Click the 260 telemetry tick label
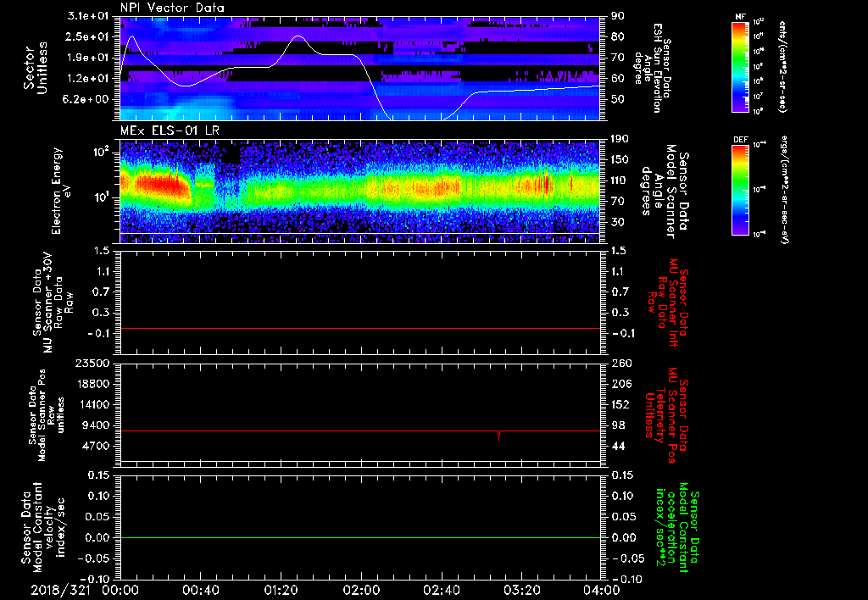Viewport: 868px width, 600px height. 620,364
